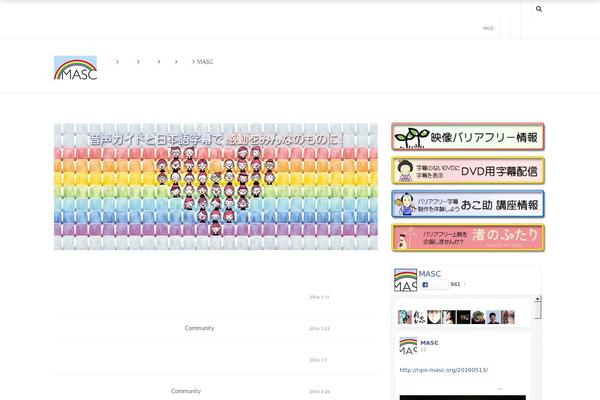This screenshot has height=400, width=600.
Task: Open the 映像バリアフリー情報 banner
Action: 468,137
